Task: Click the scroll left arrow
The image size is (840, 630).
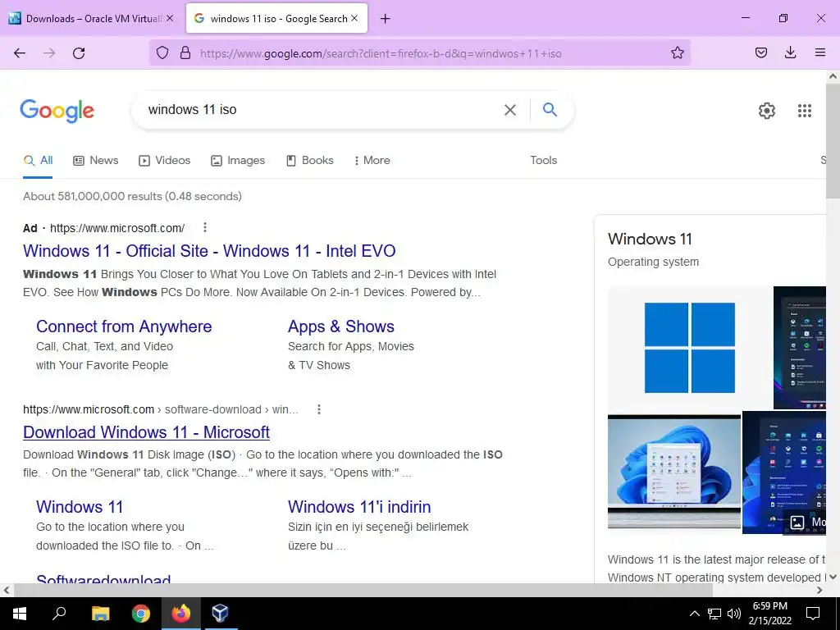Action: point(7,591)
